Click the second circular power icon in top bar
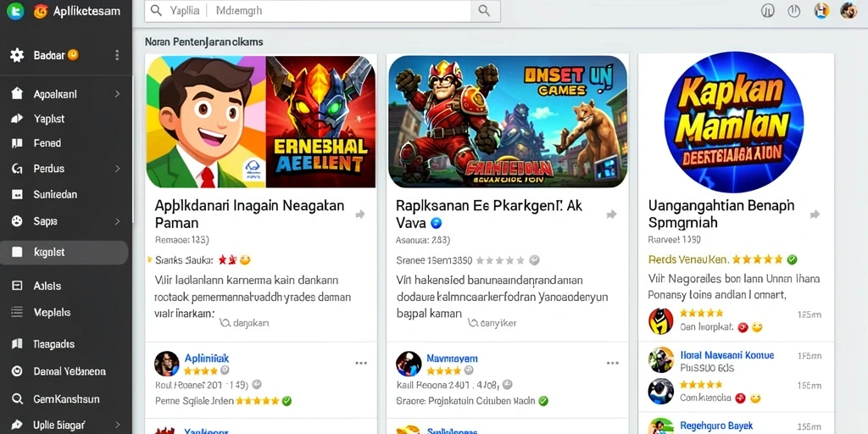This screenshot has height=434, width=868. [793, 10]
